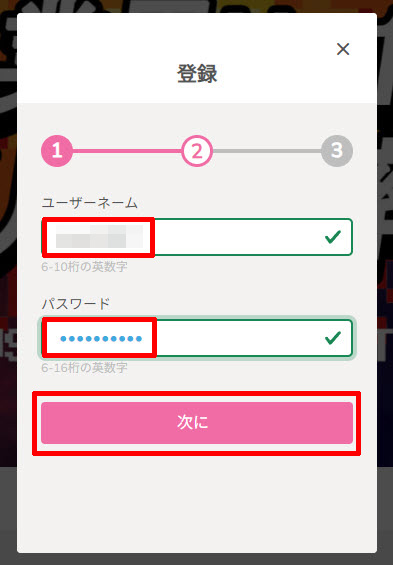The width and height of the screenshot is (393, 565).
Task: Click the pink progress line between steps 1 and 2
Action: tap(127, 151)
